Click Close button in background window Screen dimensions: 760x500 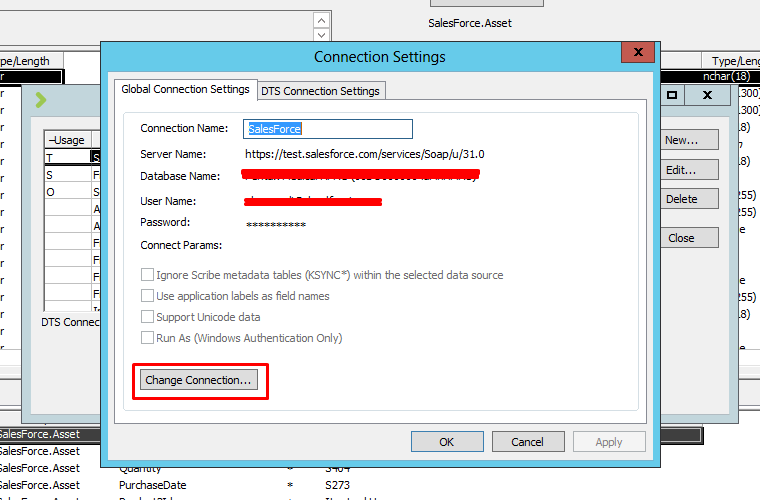click(689, 238)
